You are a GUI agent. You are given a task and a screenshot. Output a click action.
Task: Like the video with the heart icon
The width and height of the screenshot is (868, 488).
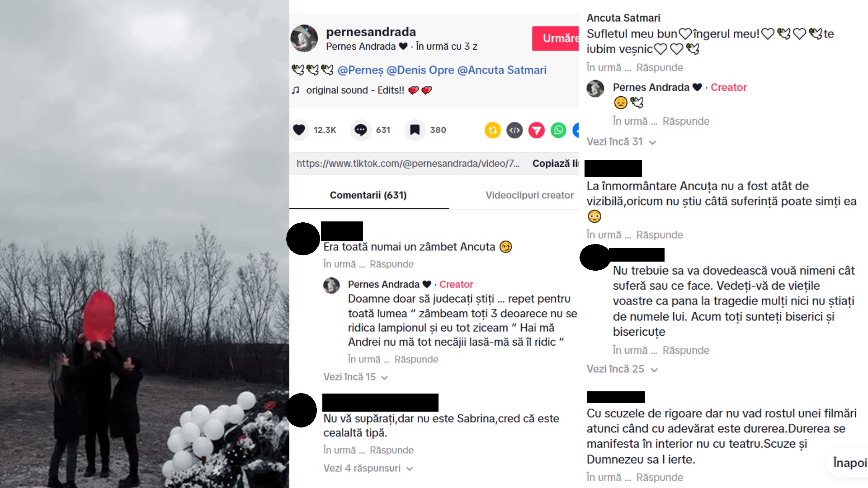tap(299, 130)
